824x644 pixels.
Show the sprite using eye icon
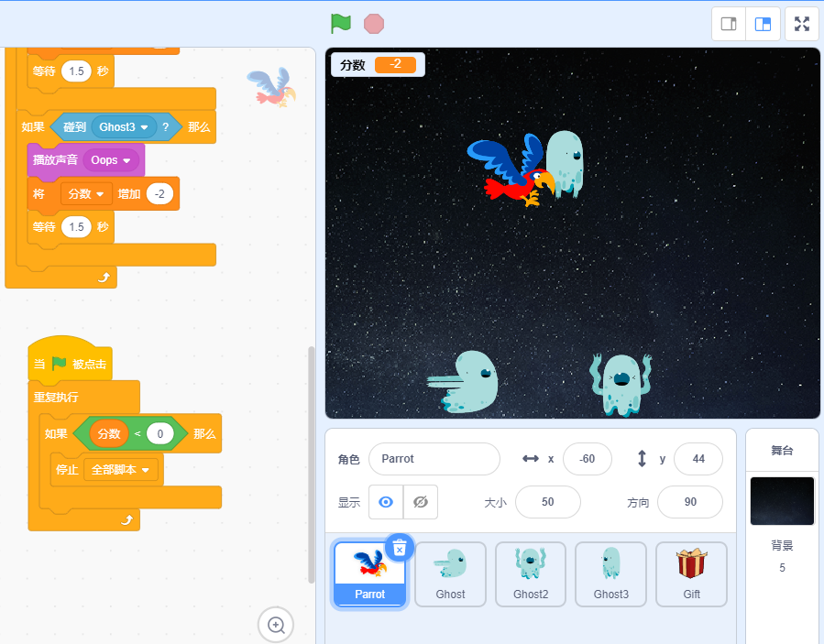(x=386, y=502)
